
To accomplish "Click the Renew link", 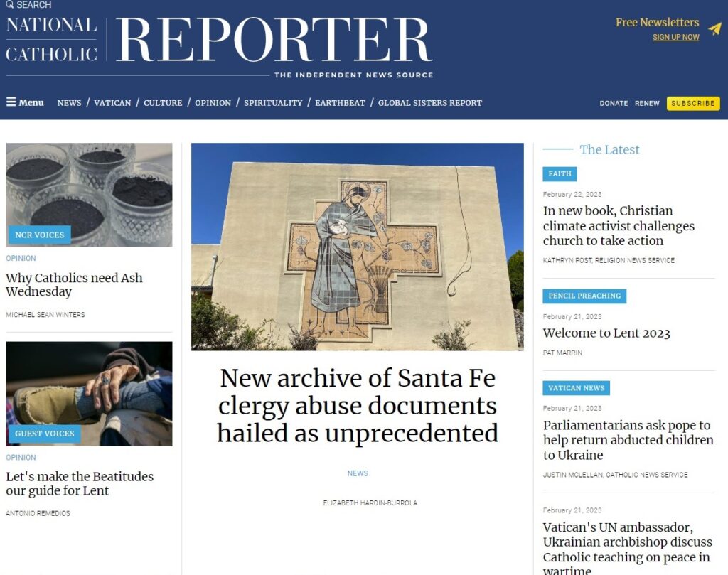I will pos(647,103).
